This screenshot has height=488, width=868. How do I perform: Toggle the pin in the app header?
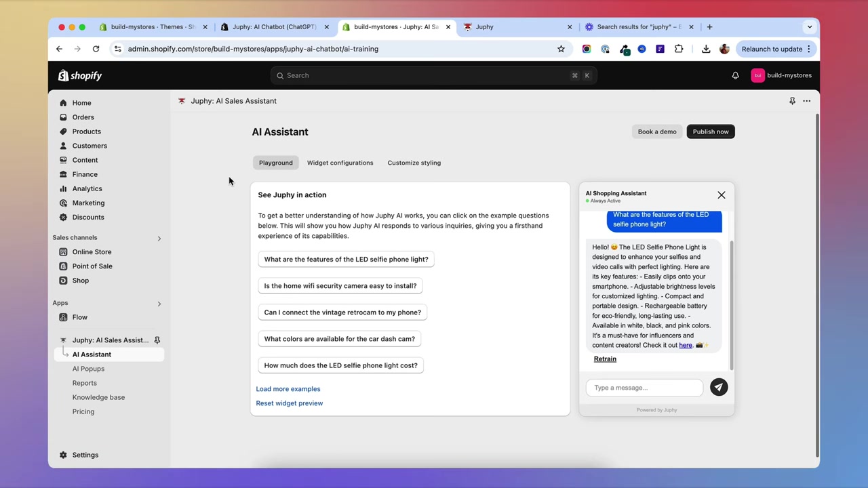(x=792, y=101)
